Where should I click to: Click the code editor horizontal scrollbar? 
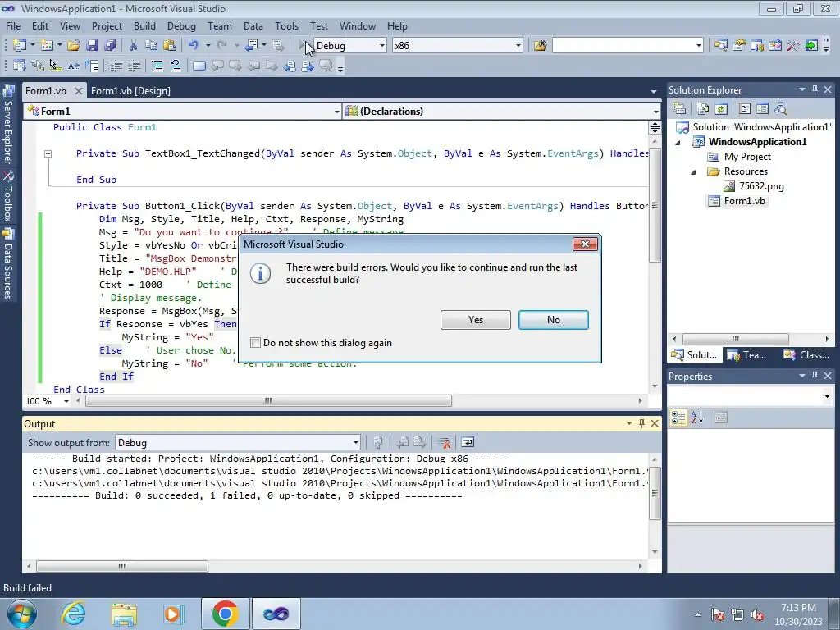point(268,400)
